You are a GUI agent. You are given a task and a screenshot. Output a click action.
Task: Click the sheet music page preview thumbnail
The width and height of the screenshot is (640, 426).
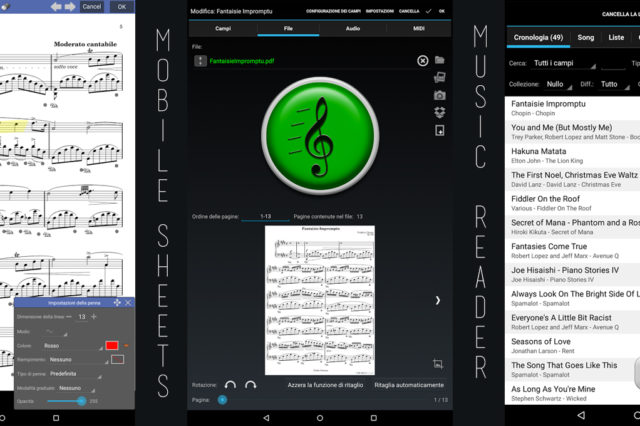pos(320,300)
